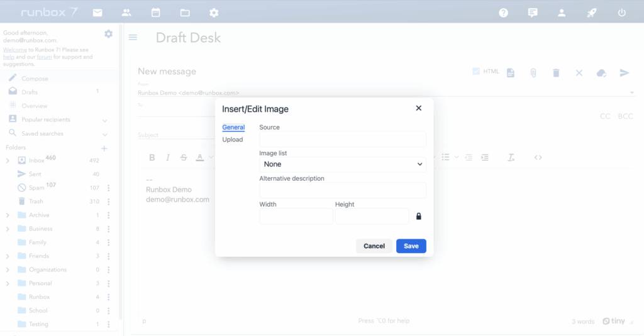The width and height of the screenshot is (644, 336).
Task: Click the attachment paperclip icon
Action: tap(533, 73)
